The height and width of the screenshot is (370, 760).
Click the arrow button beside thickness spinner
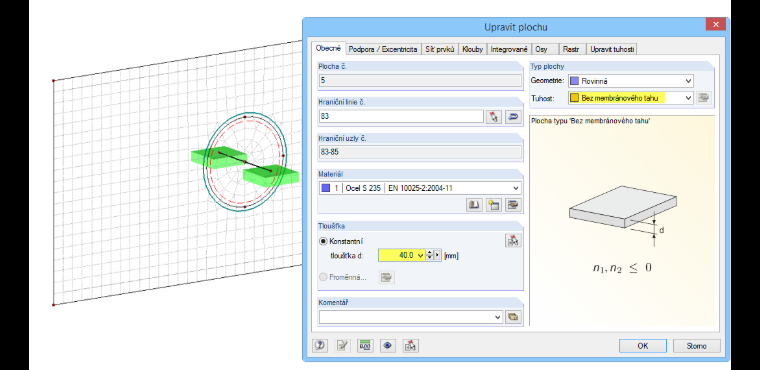click(x=438, y=255)
